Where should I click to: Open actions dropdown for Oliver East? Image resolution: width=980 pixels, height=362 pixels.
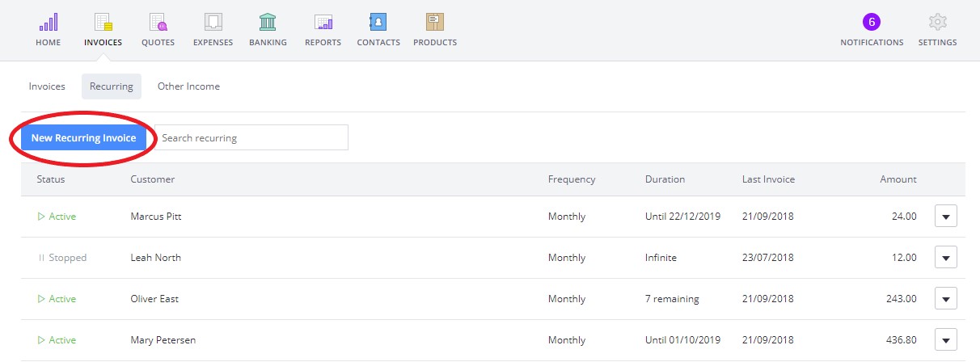pos(946,299)
